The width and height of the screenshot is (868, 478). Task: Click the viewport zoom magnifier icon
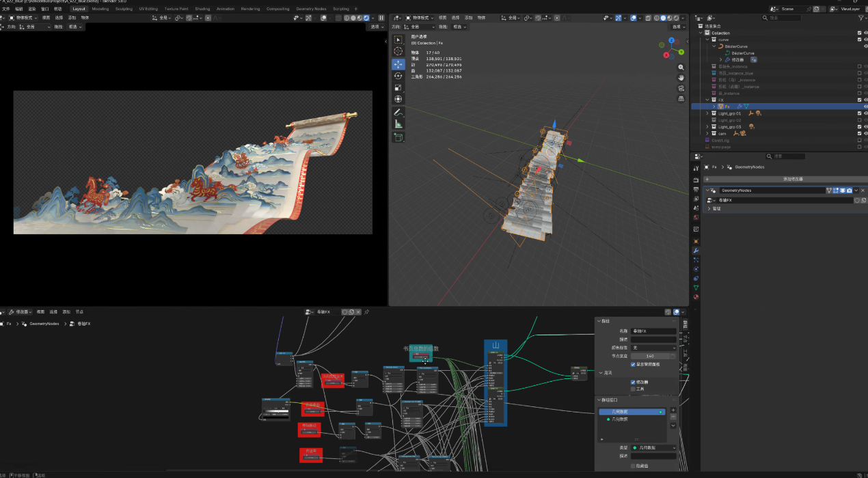coord(681,68)
